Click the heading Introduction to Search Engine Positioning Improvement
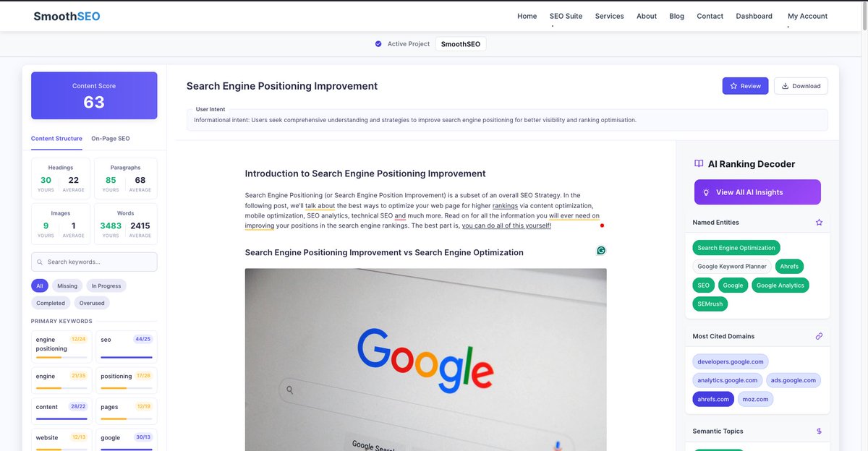The height and width of the screenshot is (451, 868). click(x=365, y=173)
